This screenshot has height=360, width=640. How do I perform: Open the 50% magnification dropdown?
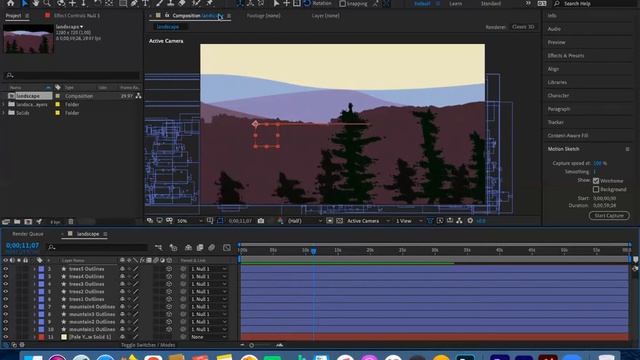click(190, 221)
